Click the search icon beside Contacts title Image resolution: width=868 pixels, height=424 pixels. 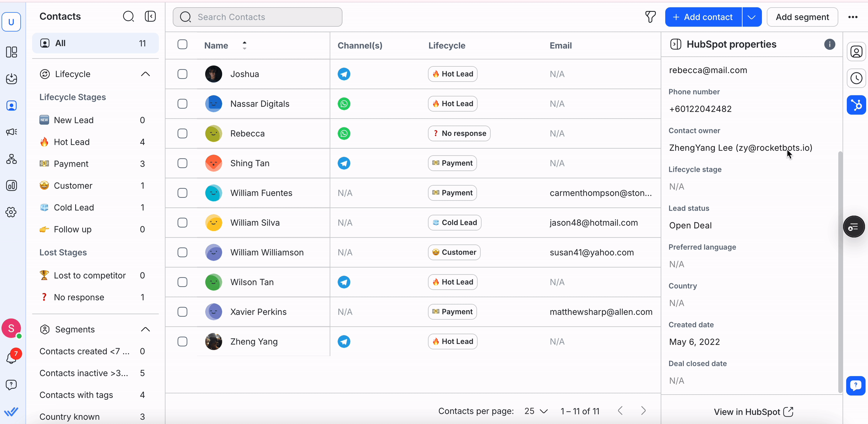click(129, 16)
